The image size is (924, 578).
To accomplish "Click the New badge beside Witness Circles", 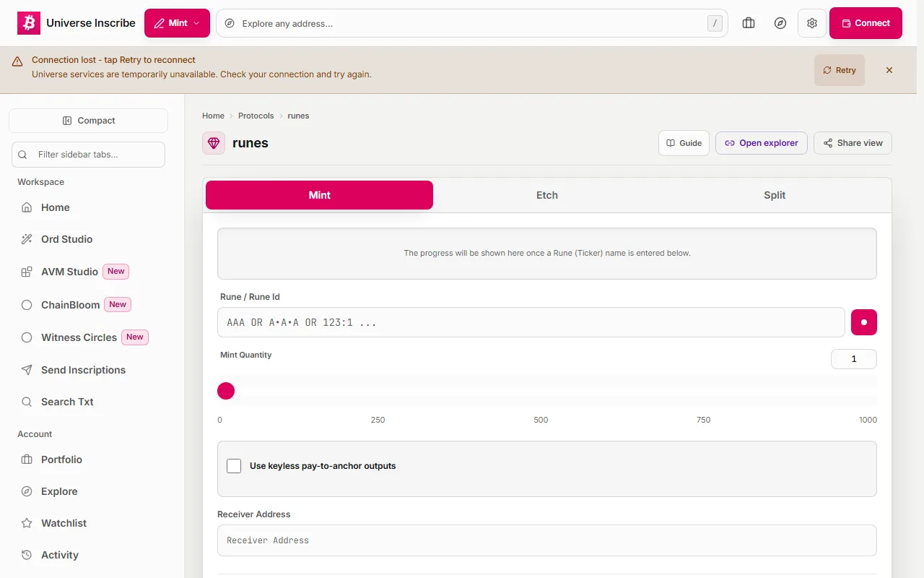I will point(135,337).
